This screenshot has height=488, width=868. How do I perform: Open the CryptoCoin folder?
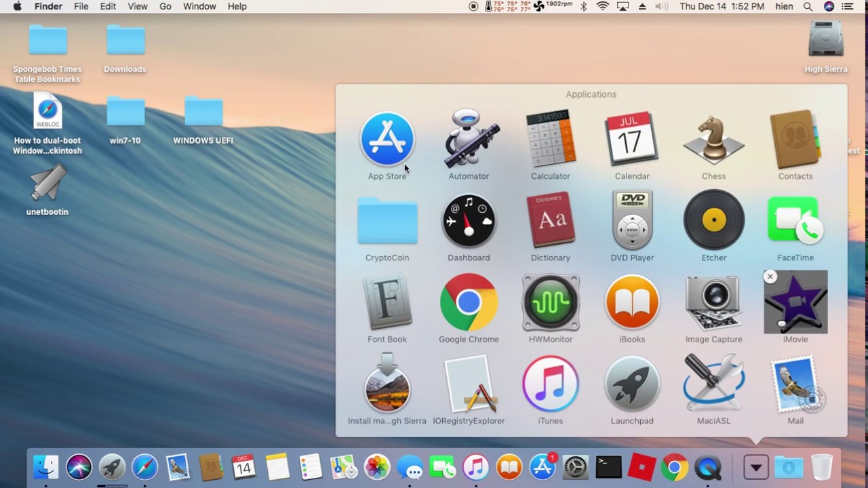[387, 221]
